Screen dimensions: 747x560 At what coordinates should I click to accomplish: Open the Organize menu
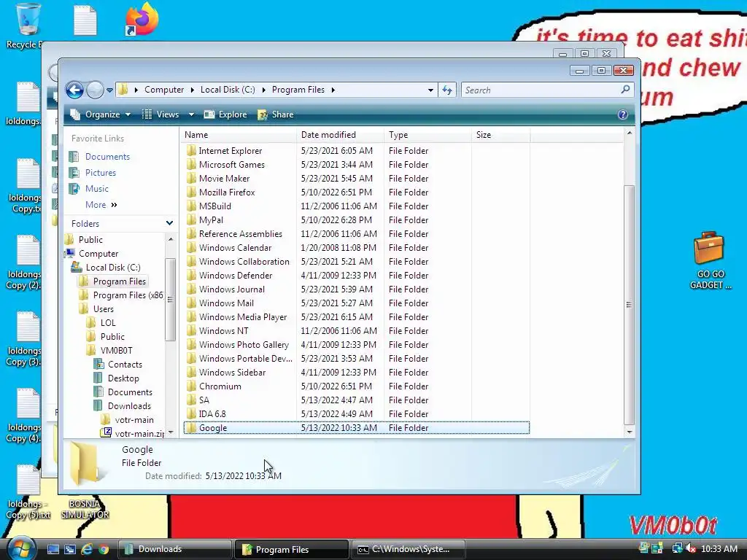click(x=100, y=114)
